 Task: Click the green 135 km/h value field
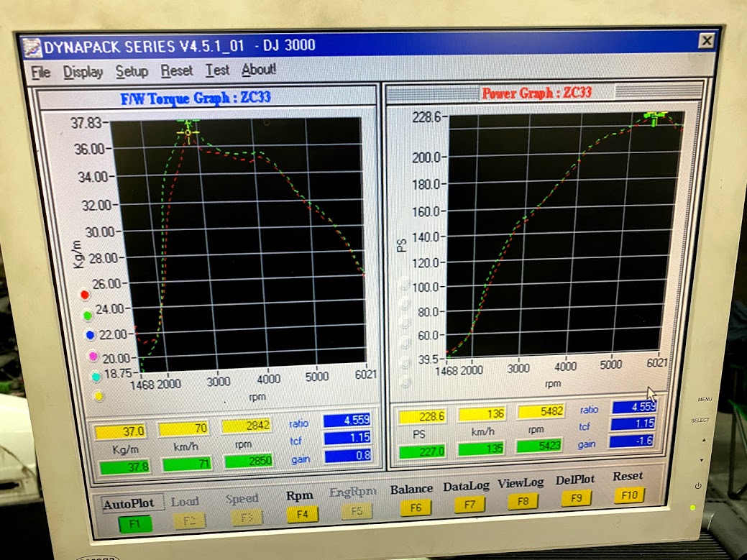(481, 448)
